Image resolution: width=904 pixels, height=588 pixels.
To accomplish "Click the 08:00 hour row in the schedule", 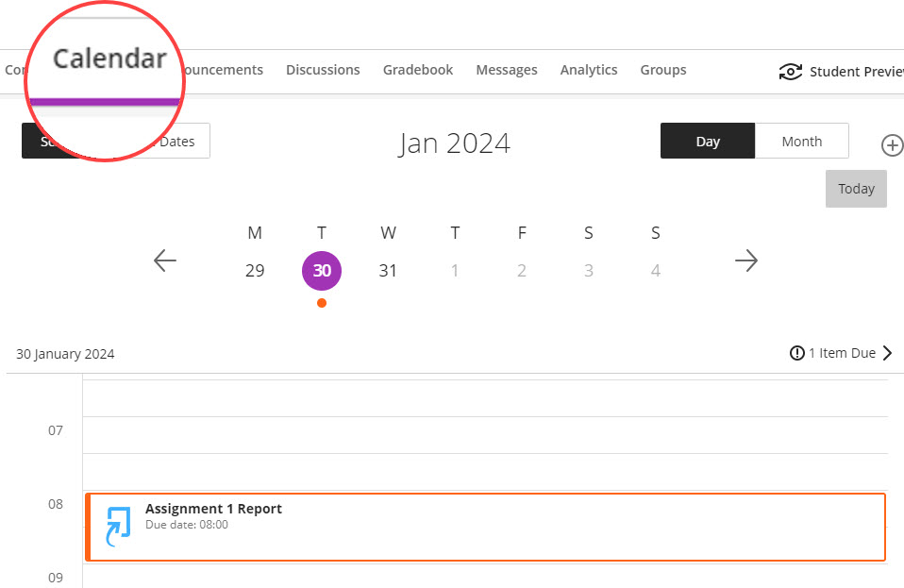I will pos(55,504).
